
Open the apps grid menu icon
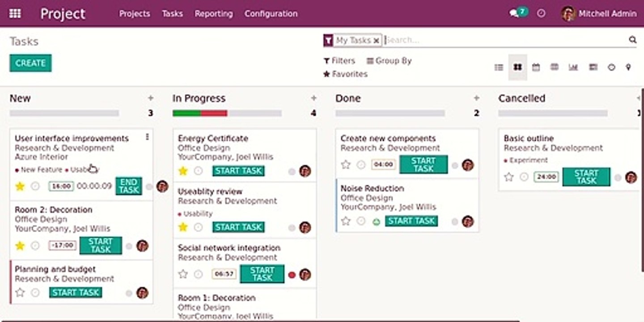click(x=15, y=13)
